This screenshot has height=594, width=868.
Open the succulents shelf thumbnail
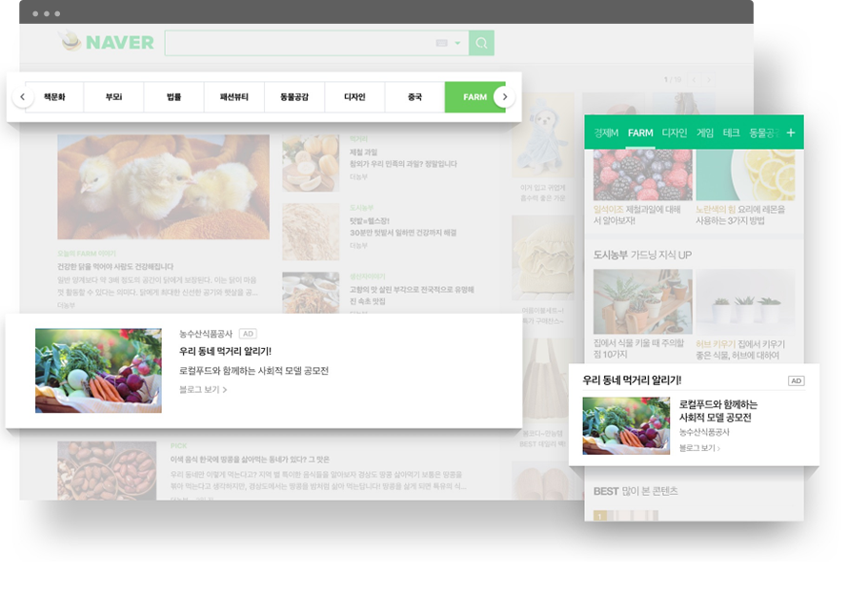pos(643,301)
